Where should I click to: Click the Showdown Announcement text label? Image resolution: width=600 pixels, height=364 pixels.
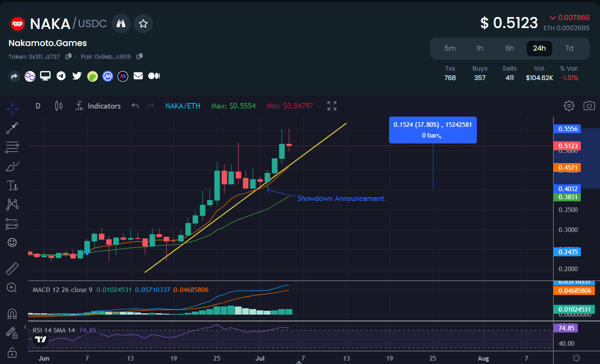pos(341,198)
